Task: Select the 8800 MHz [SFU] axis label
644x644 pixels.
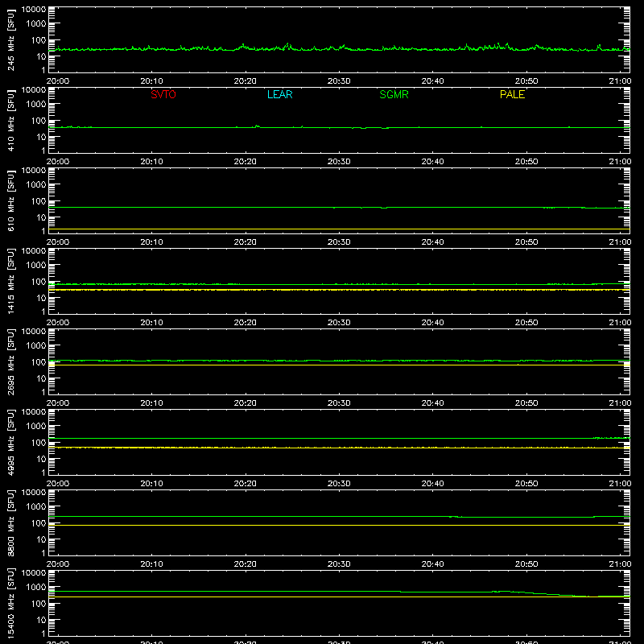Action: (10, 522)
